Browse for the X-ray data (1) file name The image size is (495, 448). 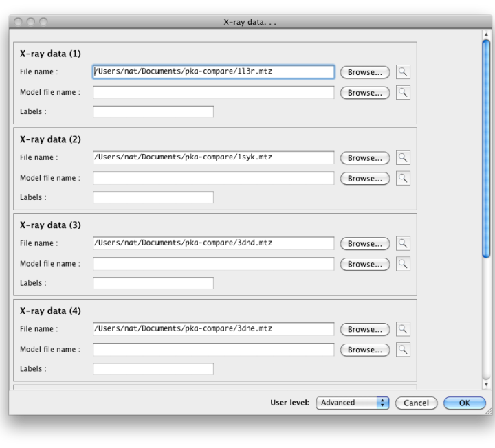click(365, 72)
